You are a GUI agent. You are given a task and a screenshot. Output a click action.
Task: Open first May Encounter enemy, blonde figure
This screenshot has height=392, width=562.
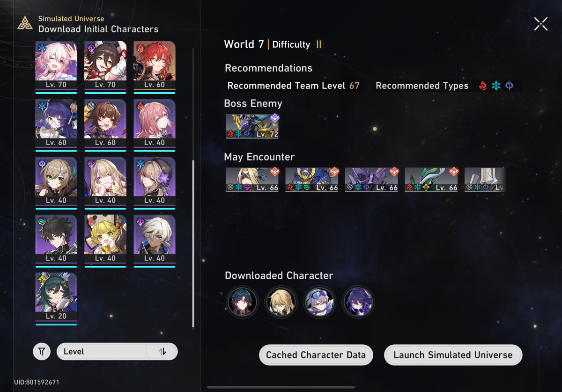pos(252,180)
